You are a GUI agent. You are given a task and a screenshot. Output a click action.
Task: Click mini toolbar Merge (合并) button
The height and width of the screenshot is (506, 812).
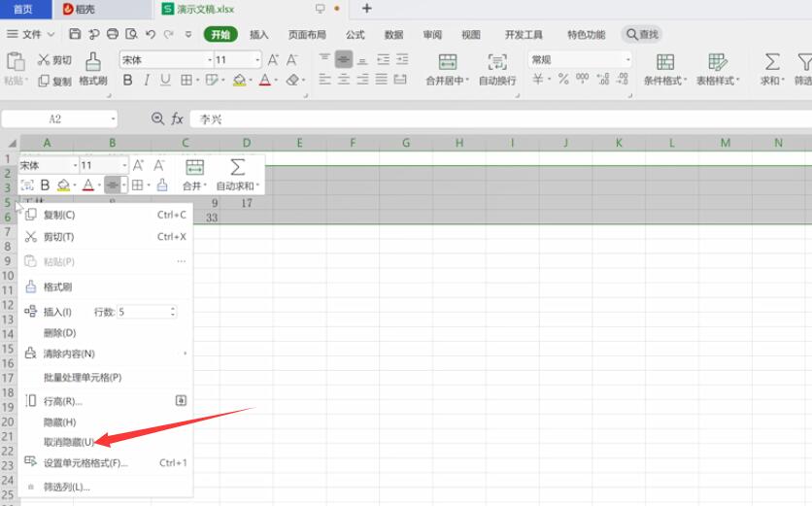click(194, 175)
